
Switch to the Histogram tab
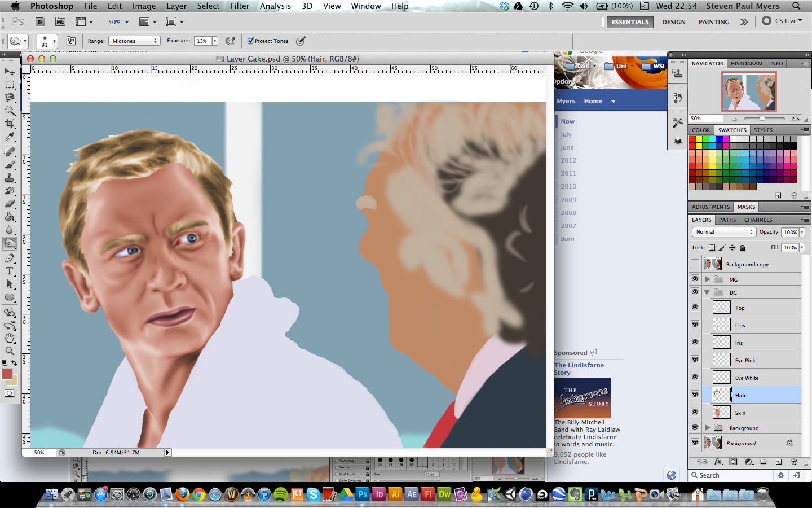click(x=747, y=63)
